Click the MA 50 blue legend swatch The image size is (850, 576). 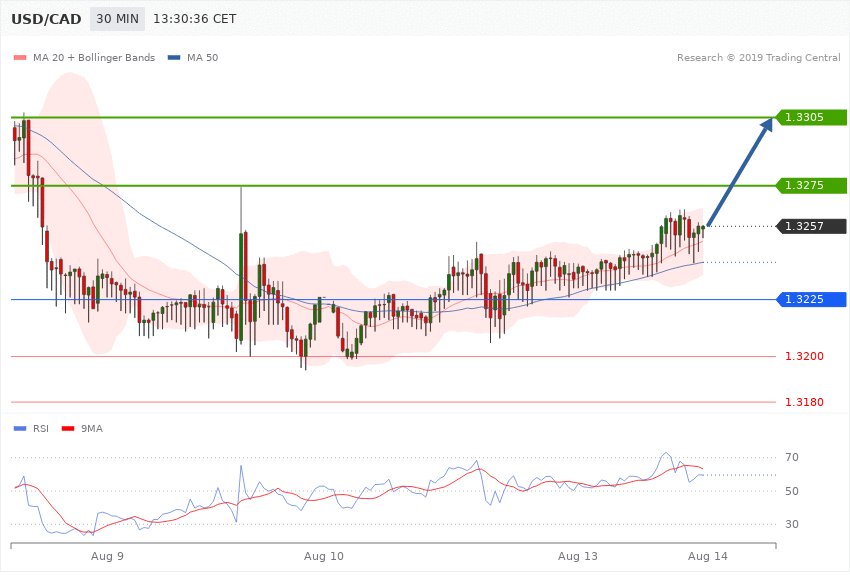point(174,57)
